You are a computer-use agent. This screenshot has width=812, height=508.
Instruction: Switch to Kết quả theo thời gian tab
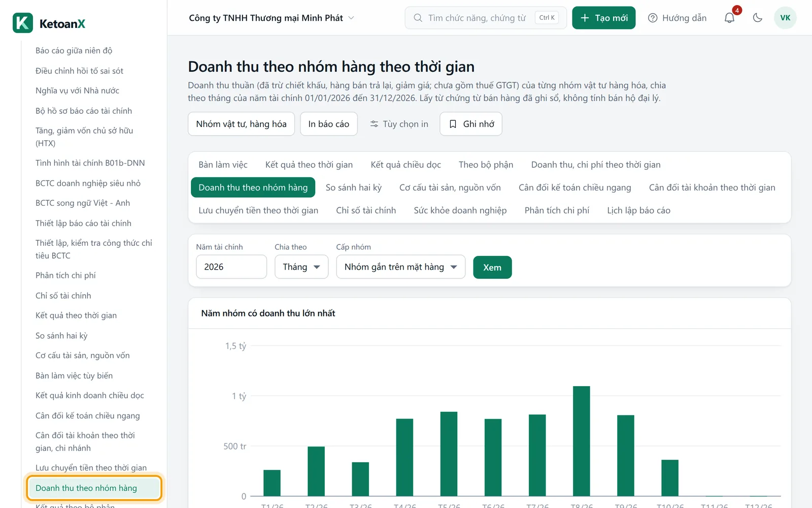click(309, 165)
